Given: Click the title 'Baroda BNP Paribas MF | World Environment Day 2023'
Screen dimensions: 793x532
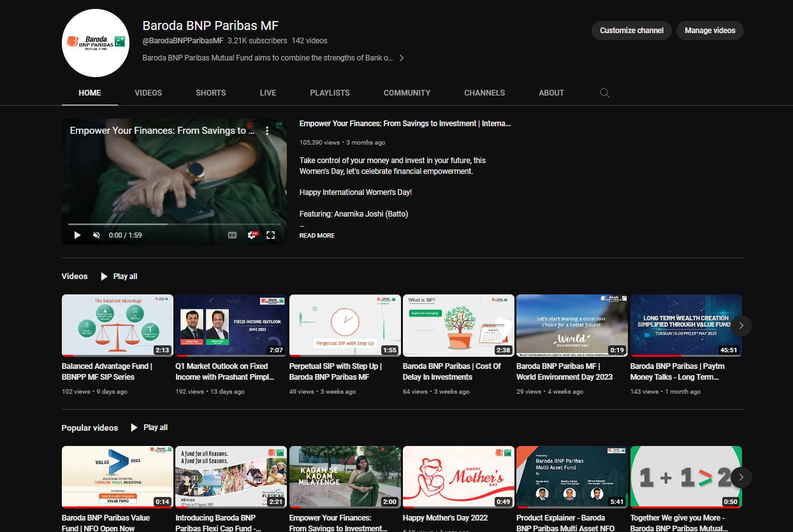Looking at the screenshot, I should tap(565, 371).
